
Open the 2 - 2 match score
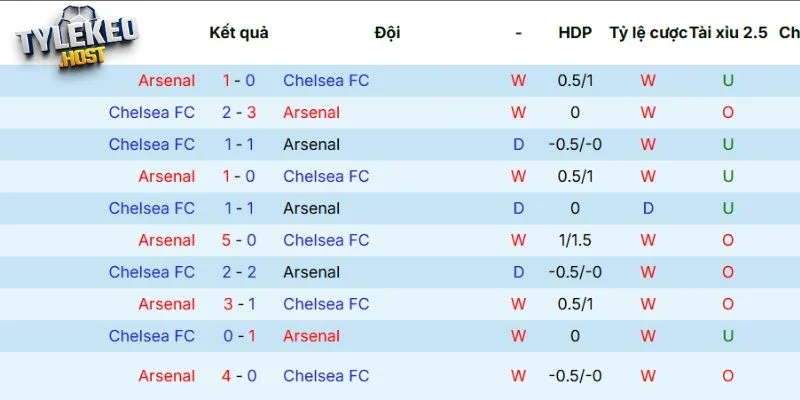click(x=239, y=272)
